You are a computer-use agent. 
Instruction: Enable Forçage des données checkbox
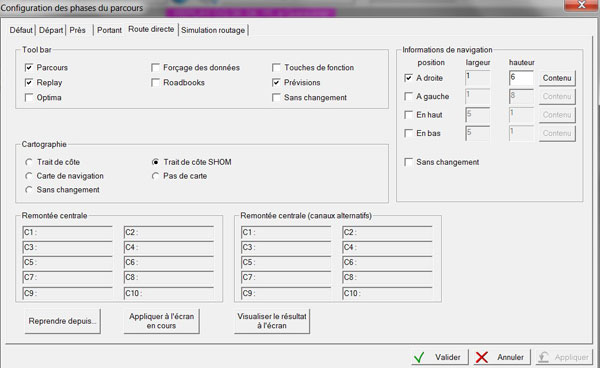[155, 68]
